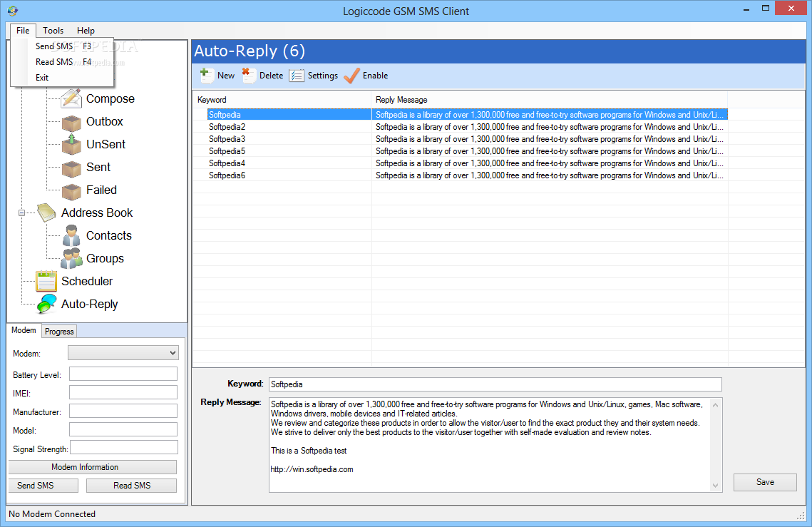Click the Compose pencil icon

(71, 98)
